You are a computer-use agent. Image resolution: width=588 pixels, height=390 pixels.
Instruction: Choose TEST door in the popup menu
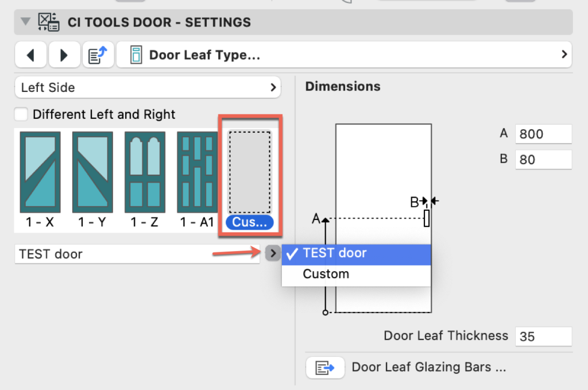coord(356,254)
